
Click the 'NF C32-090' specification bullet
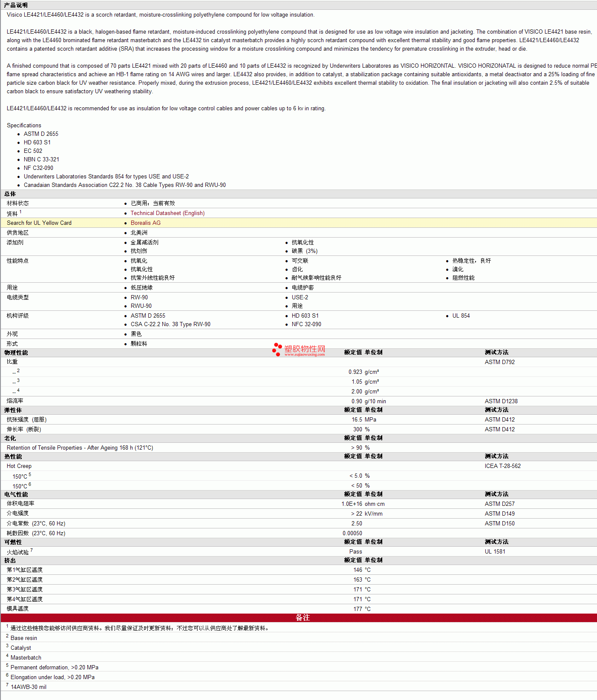38,168
